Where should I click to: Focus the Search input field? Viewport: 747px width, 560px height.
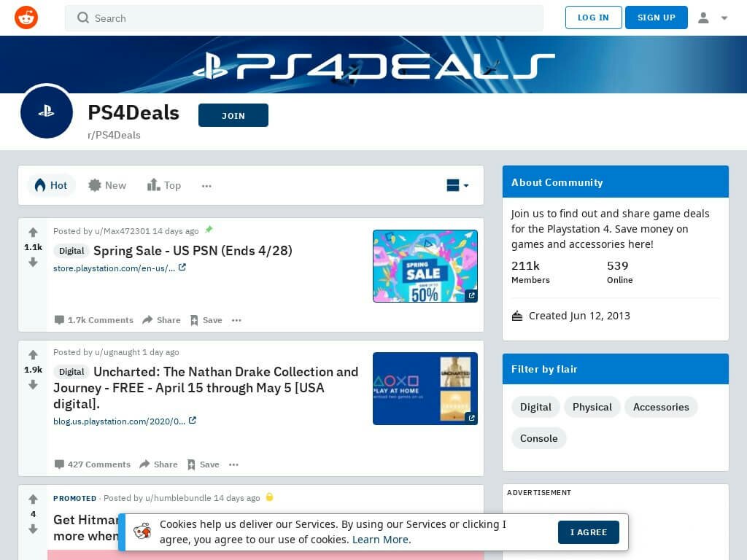[304, 18]
